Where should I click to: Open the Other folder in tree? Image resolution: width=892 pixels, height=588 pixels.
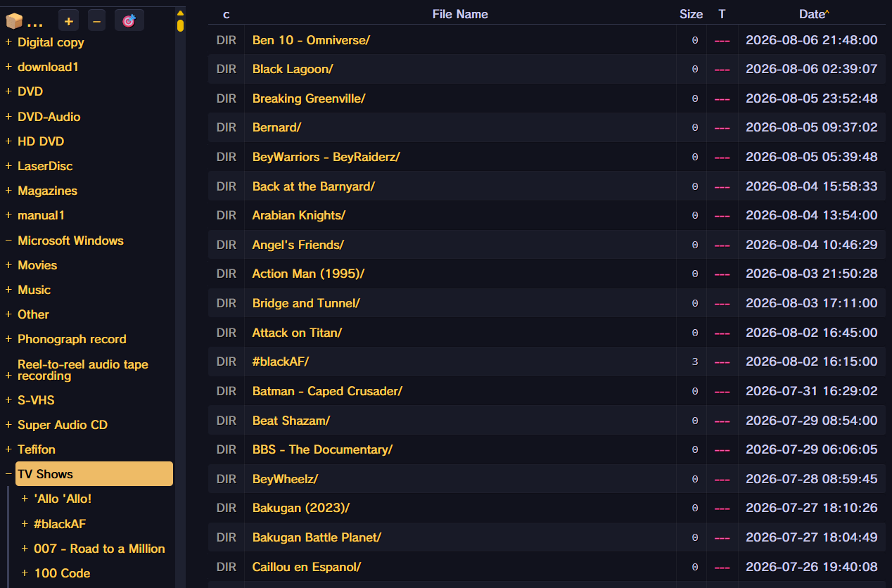coord(33,314)
